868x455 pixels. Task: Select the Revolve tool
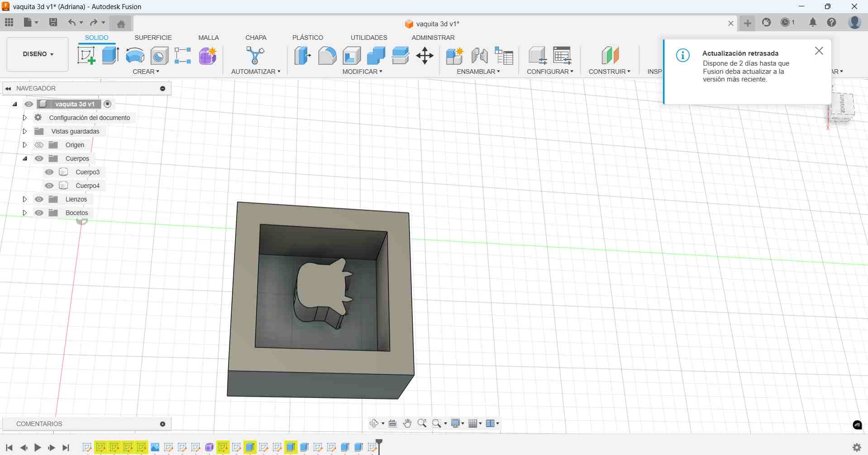point(135,56)
